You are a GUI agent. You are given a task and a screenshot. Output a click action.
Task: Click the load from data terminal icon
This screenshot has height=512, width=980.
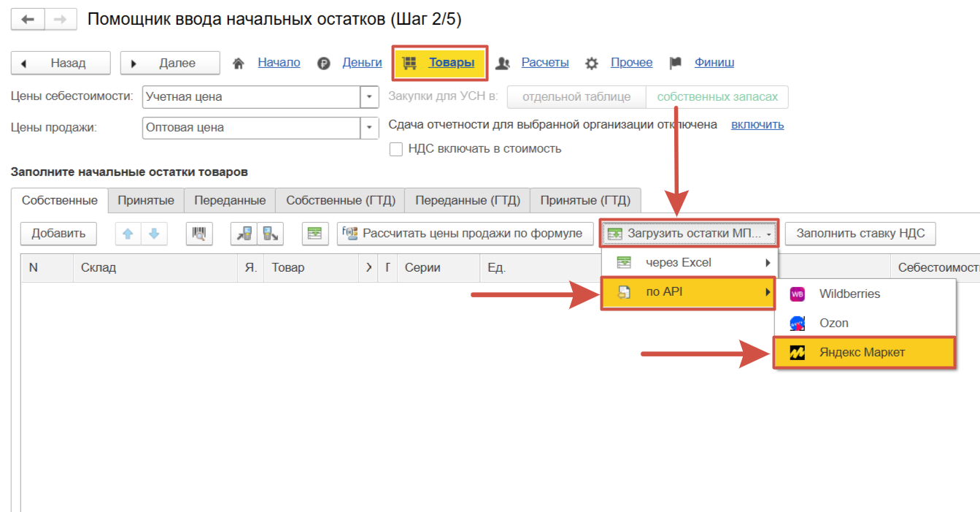point(244,234)
